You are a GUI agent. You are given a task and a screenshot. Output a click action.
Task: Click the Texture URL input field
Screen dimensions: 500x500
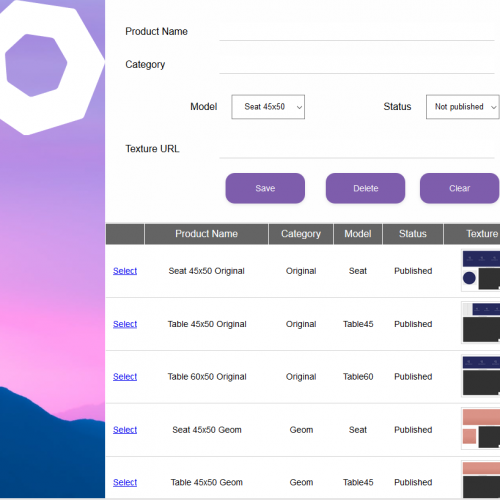(357, 149)
